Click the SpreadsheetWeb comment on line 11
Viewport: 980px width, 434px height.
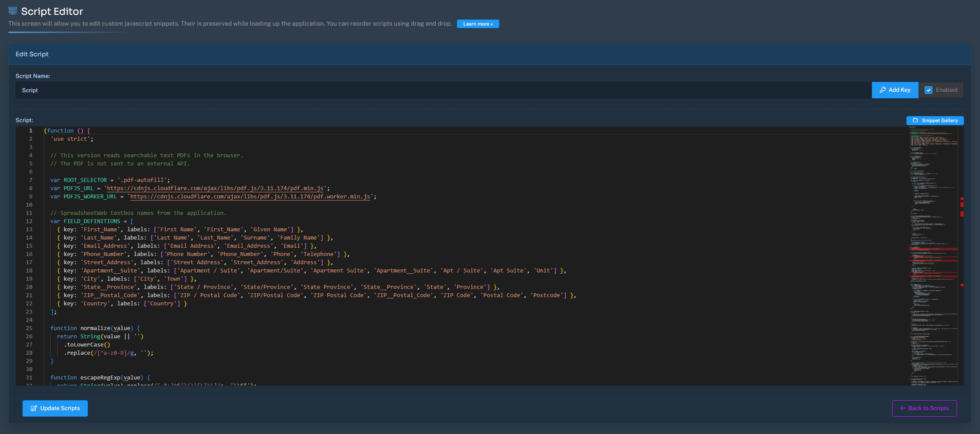click(x=138, y=213)
